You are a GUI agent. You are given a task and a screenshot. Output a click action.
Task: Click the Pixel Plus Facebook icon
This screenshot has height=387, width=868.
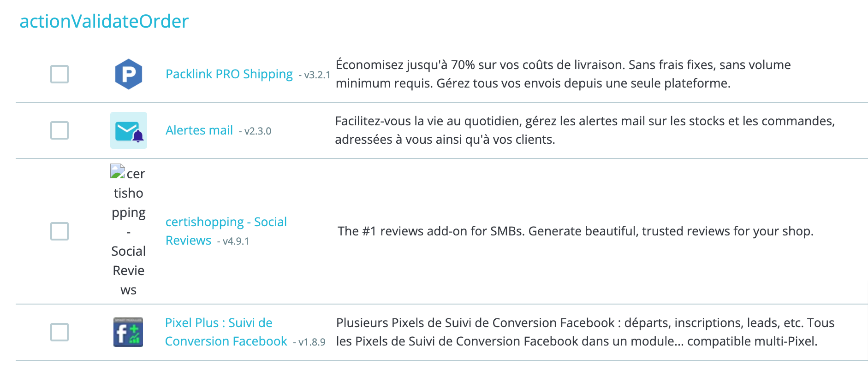click(x=128, y=332)
